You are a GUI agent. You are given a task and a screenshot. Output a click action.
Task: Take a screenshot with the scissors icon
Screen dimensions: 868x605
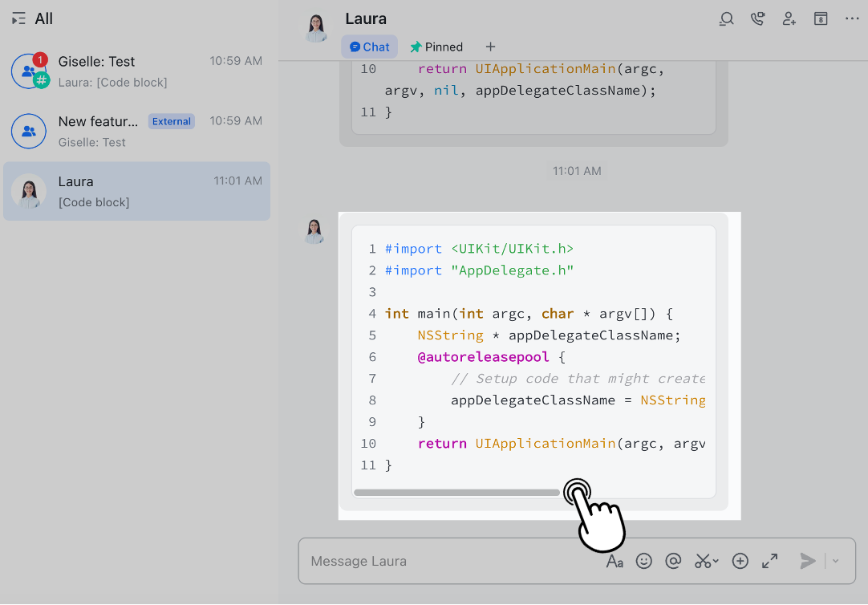(x=701, y=561)
